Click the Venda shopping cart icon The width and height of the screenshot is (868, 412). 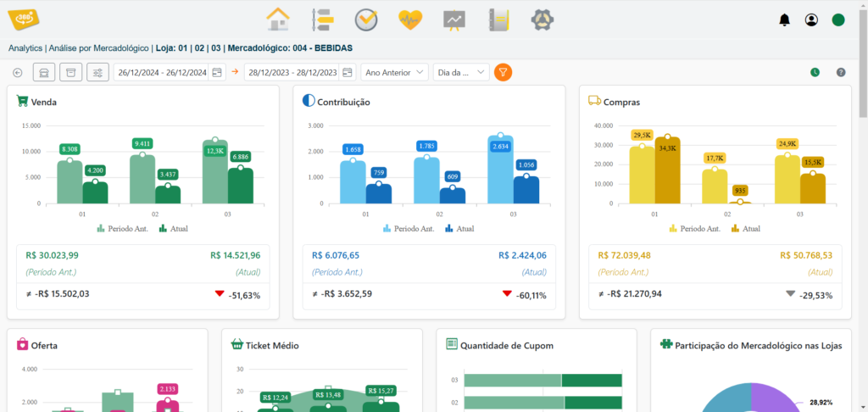click(22, 101)
